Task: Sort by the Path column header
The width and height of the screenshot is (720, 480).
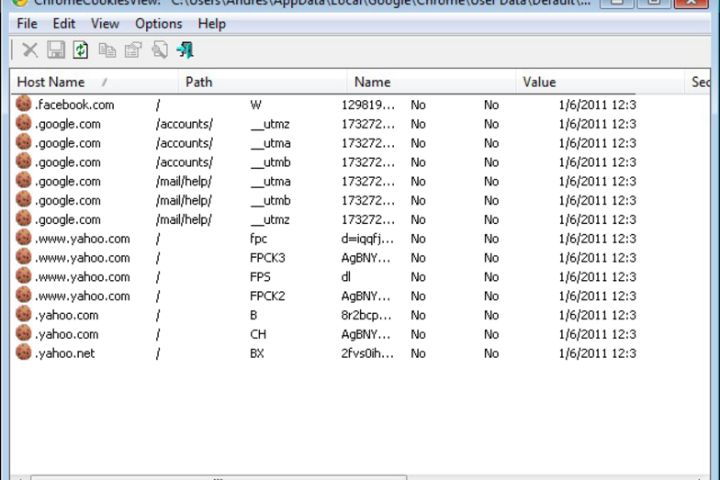Action: 262,82
